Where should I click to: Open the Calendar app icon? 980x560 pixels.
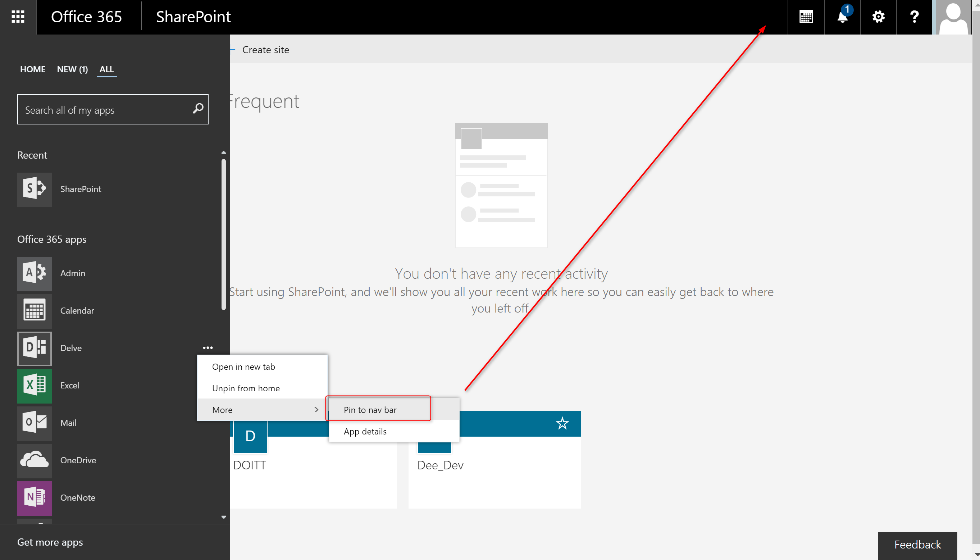click(x=34, y=311)
